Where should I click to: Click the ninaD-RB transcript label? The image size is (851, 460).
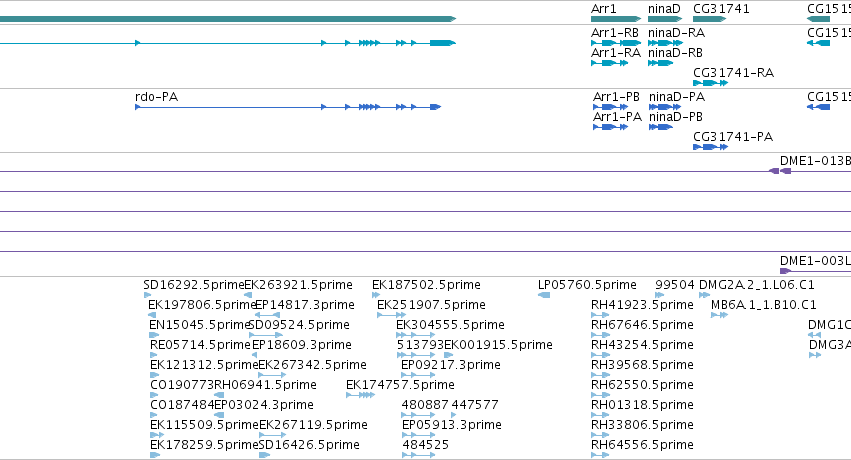pos(675,53)
